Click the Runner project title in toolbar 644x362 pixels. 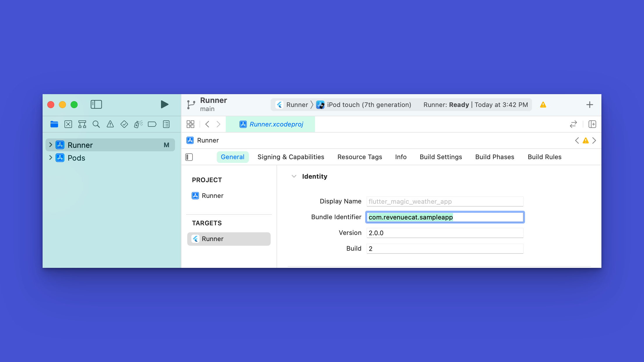coord(213,100)
